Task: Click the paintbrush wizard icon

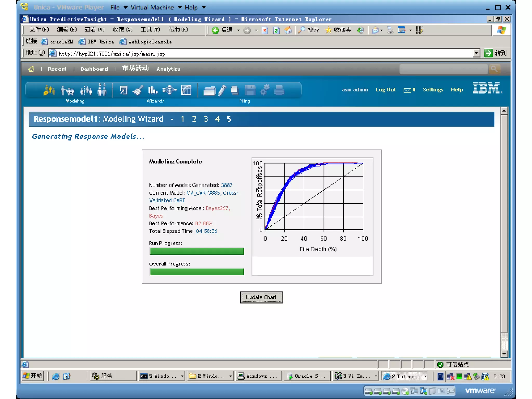Action: pos(137,90)
